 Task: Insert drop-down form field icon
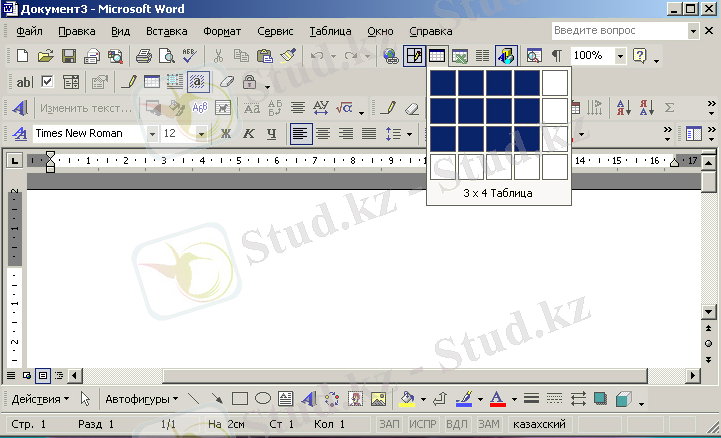71,82
